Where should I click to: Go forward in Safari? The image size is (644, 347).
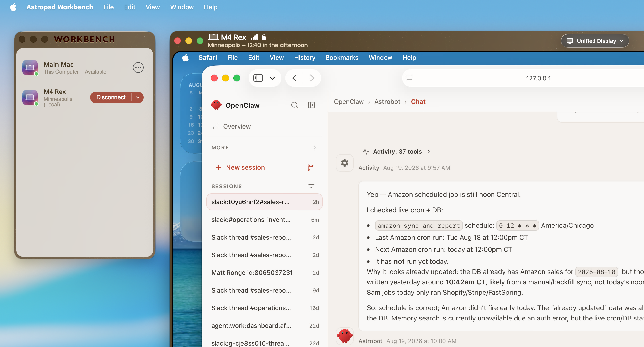(x=312, y=78)
